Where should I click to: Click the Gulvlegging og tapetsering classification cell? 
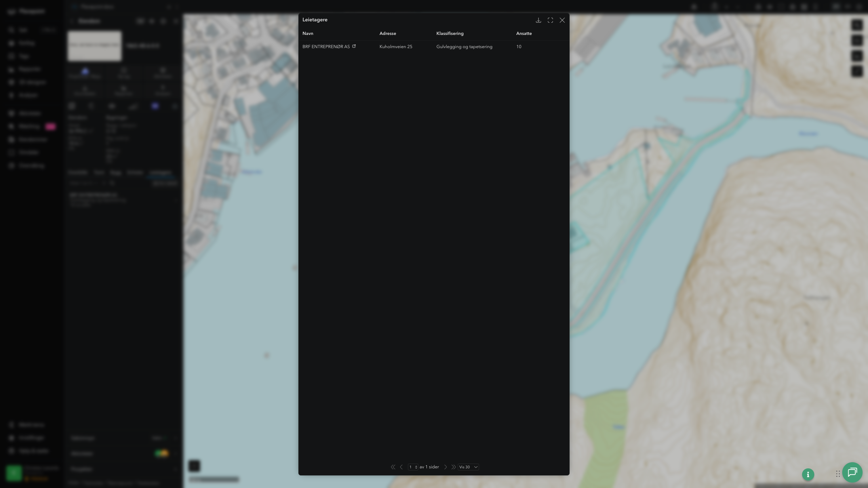coord(465,47)
